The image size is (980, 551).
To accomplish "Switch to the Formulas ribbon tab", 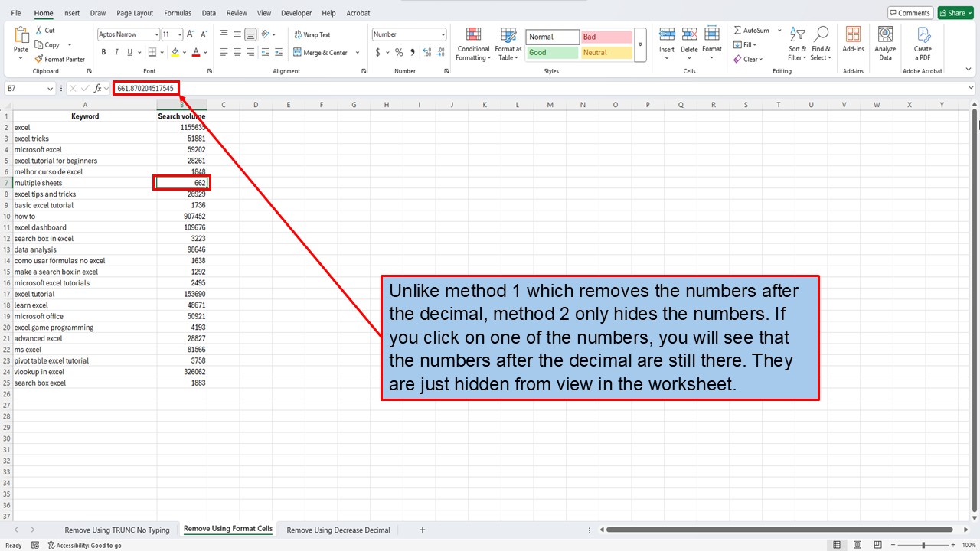I will (177, 13).
